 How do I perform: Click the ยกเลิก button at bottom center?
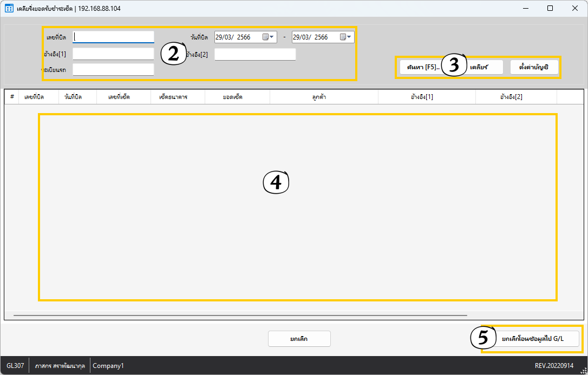pos(299,339)
